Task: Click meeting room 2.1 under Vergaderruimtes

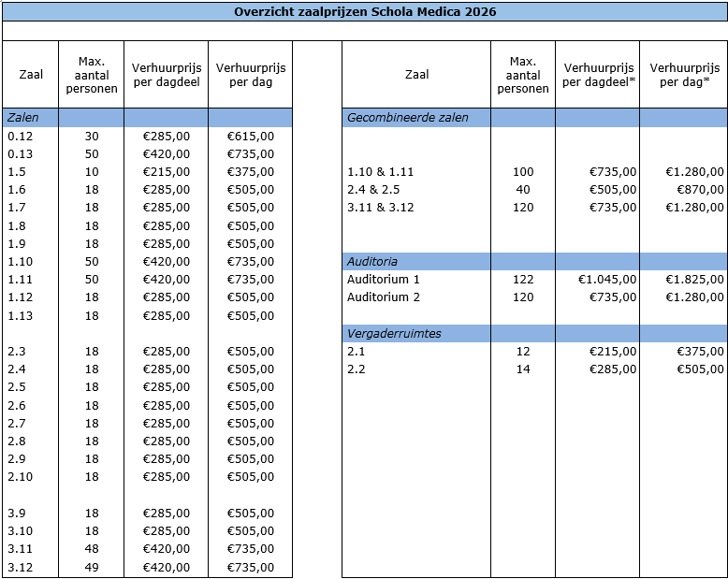Action: (x=356, y=352)
